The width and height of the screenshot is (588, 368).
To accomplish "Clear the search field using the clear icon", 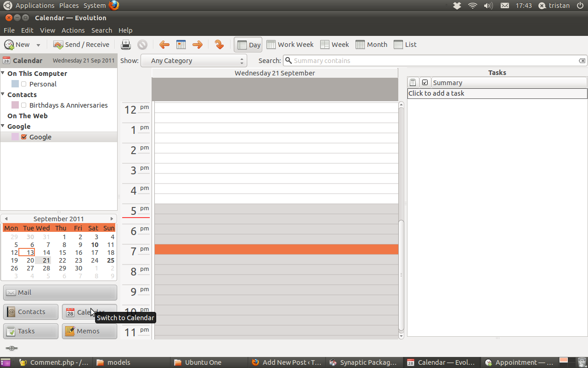I will point(582,61).
